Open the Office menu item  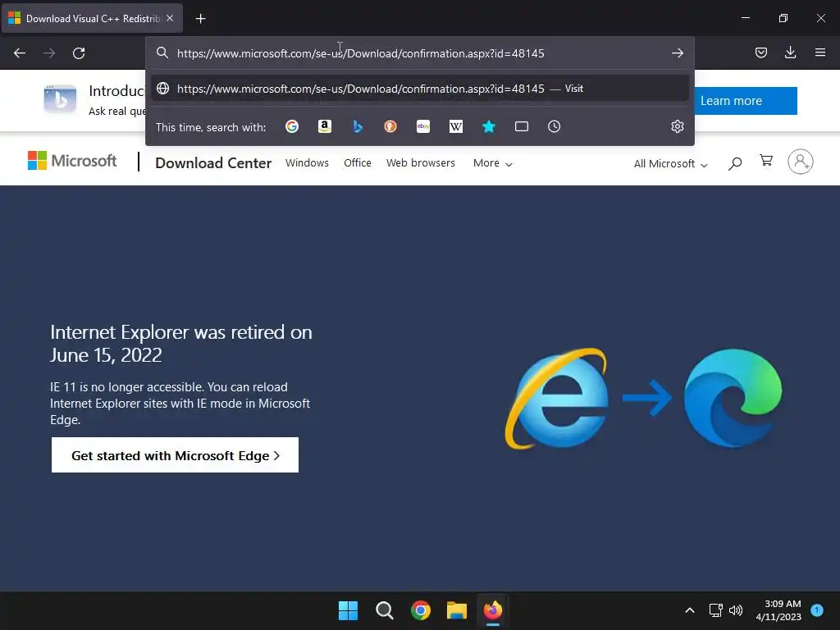pos(358,163)
